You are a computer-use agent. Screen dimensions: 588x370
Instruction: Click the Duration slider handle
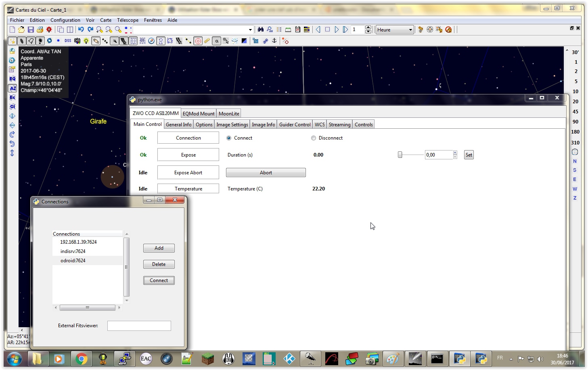click(400, 155)
